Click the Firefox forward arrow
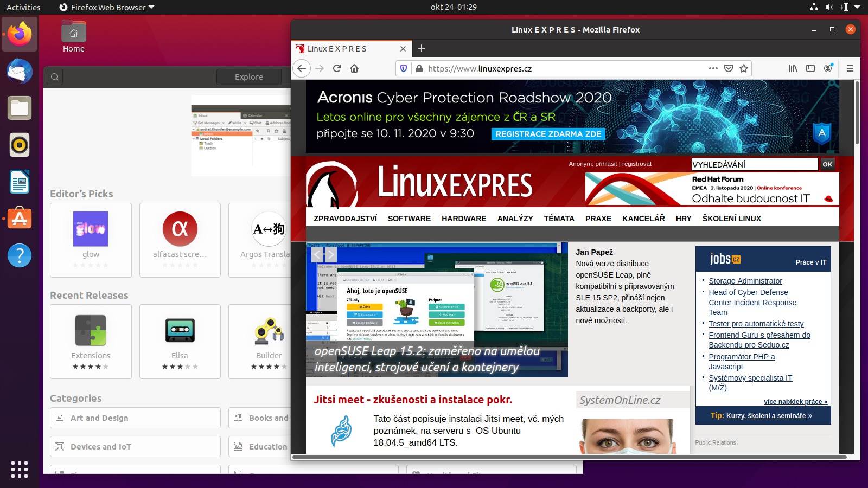868x488 pixels. tap(320, 68)
